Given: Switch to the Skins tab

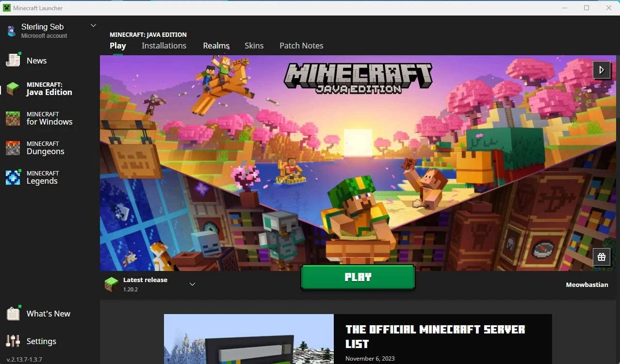Looking at the screenshot, I should click(254, 46).
